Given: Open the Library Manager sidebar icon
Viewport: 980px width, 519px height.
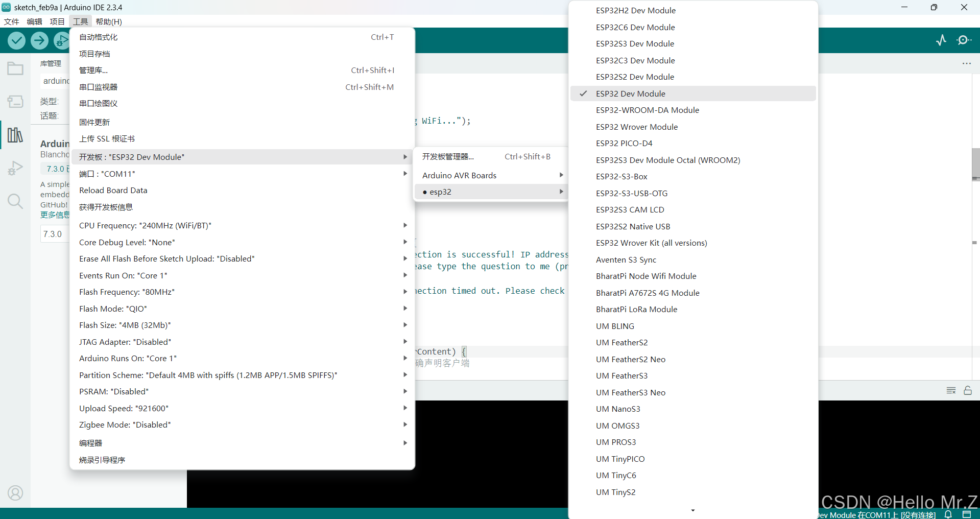Looking at the screenshot, I should pyautogui.click(x=15, y=135).
